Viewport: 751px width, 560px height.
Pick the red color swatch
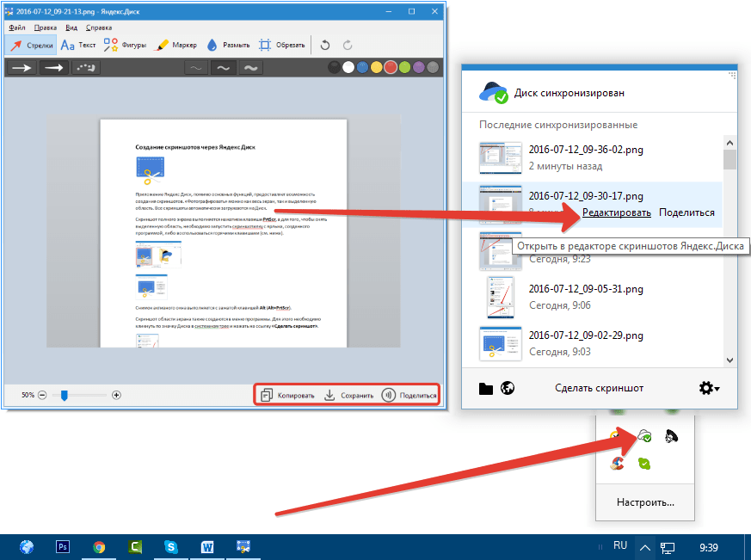point(391,68)
